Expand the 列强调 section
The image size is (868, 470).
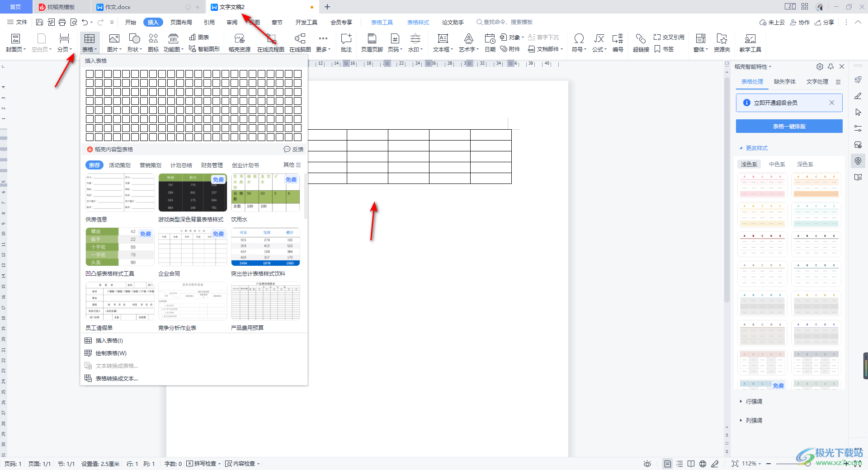751,420
